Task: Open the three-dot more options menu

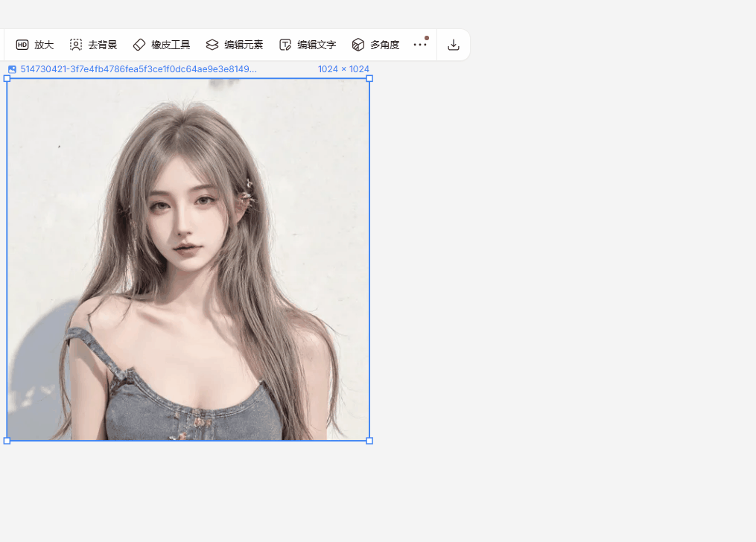Action: coord(420,45)
